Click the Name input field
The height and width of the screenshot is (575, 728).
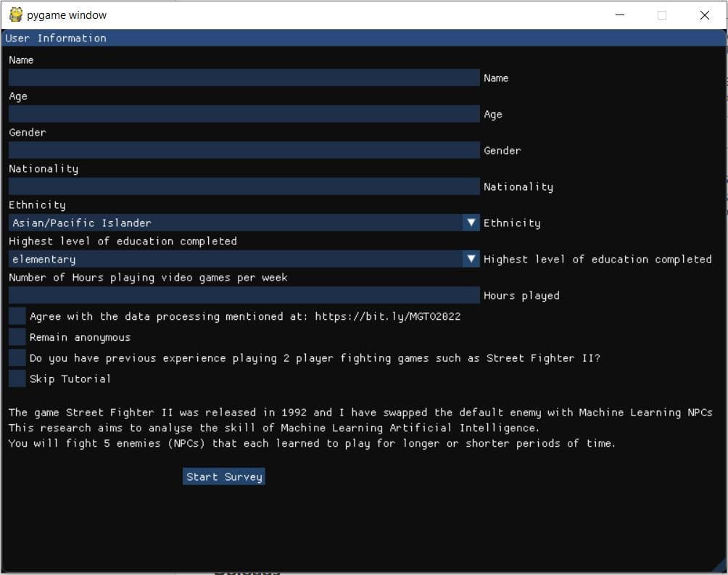pyautogui.click(x=244, y=78)
